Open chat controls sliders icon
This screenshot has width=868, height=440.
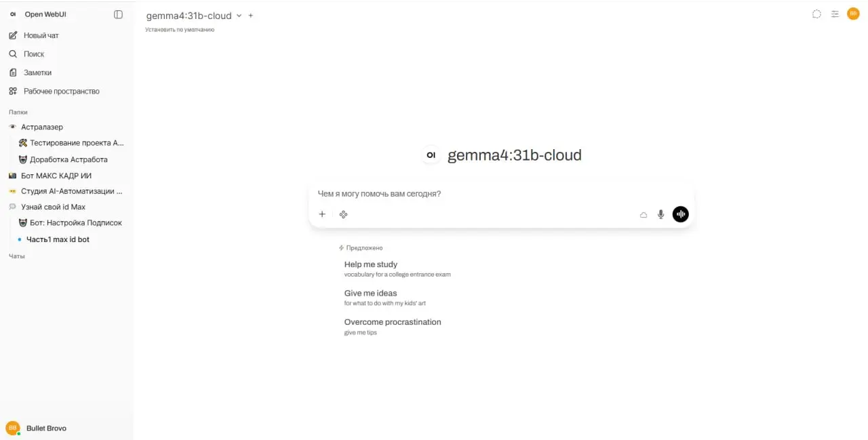point(835,14)
